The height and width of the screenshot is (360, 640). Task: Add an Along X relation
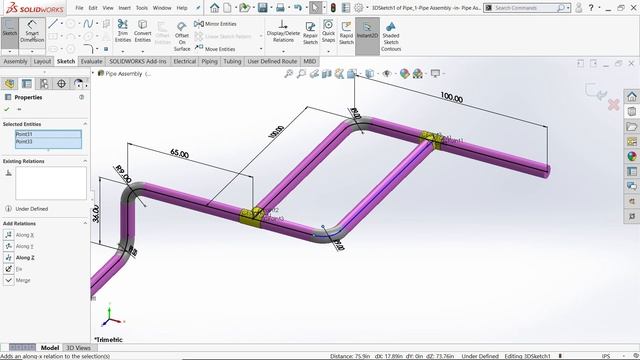19,235
